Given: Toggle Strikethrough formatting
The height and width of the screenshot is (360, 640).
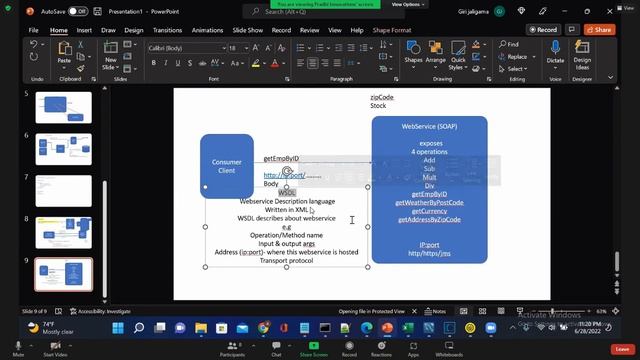Looking at the screenshot, I should [x=202, y=63].
